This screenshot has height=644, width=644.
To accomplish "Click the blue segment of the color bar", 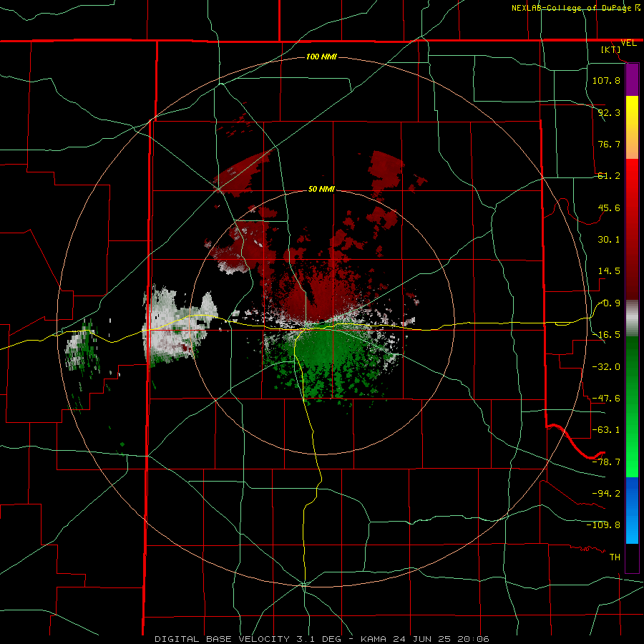I will [632, 510].
